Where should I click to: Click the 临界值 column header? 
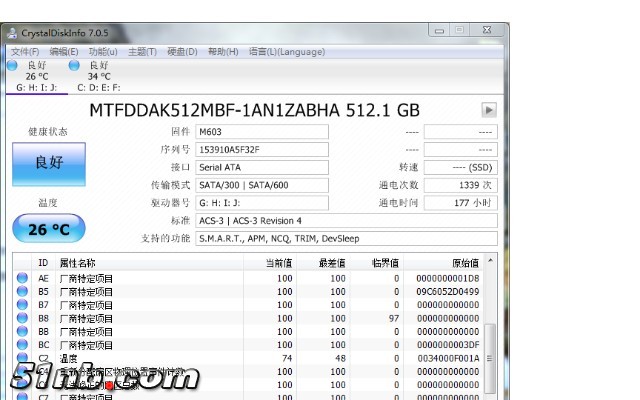point(376,263)
